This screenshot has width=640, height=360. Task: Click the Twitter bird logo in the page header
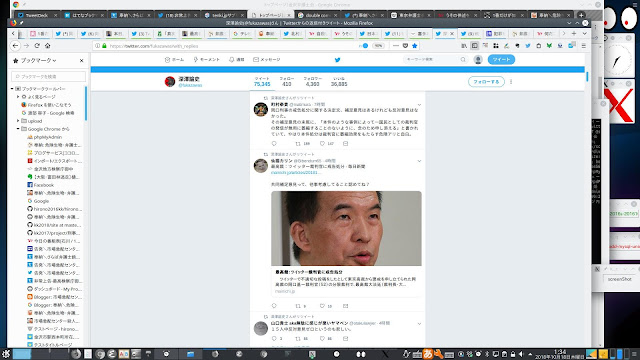pyautogui.click(x=338, y=60)
